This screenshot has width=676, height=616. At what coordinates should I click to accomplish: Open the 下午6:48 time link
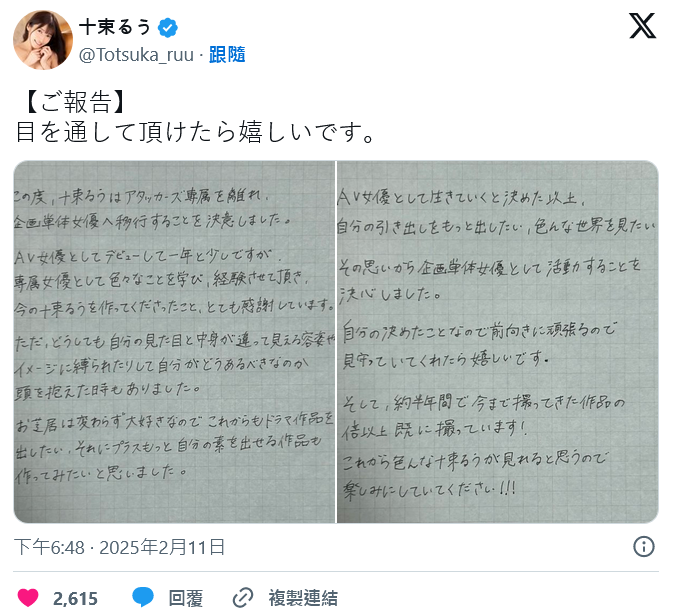click(49, 547)
